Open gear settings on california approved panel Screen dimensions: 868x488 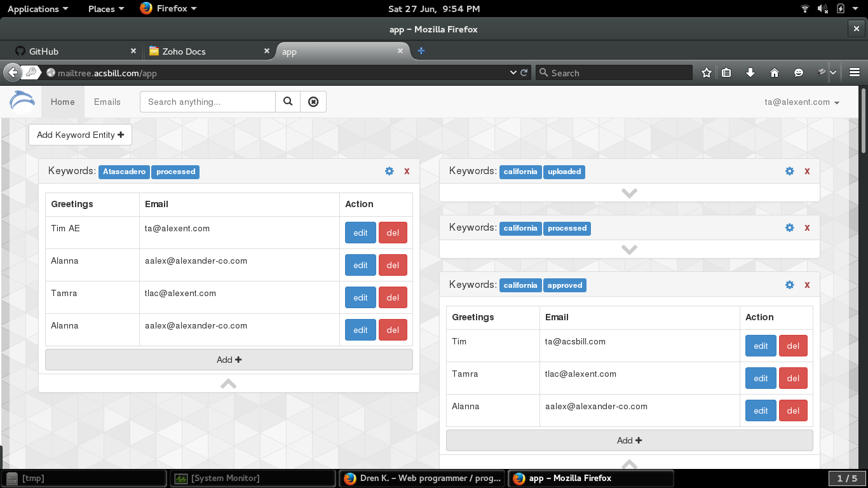tap(789, 285)
